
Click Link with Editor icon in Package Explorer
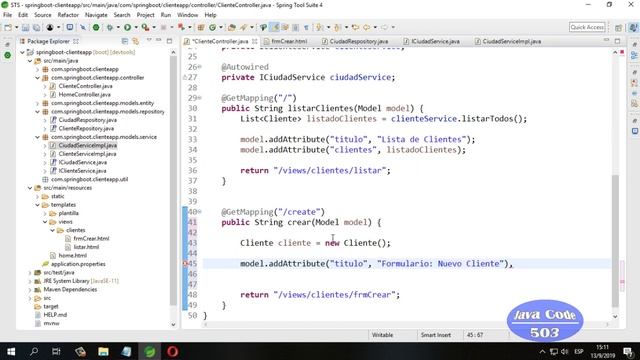[x=136, y=41]
